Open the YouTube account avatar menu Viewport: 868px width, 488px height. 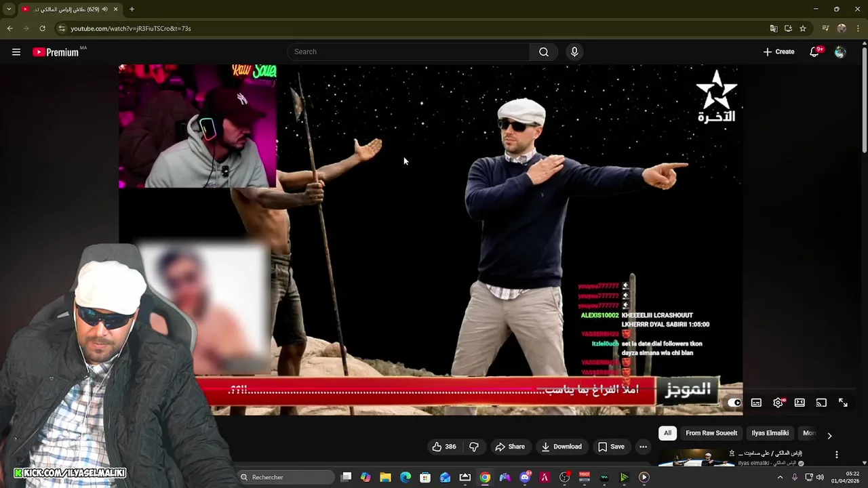coord(840,52)
